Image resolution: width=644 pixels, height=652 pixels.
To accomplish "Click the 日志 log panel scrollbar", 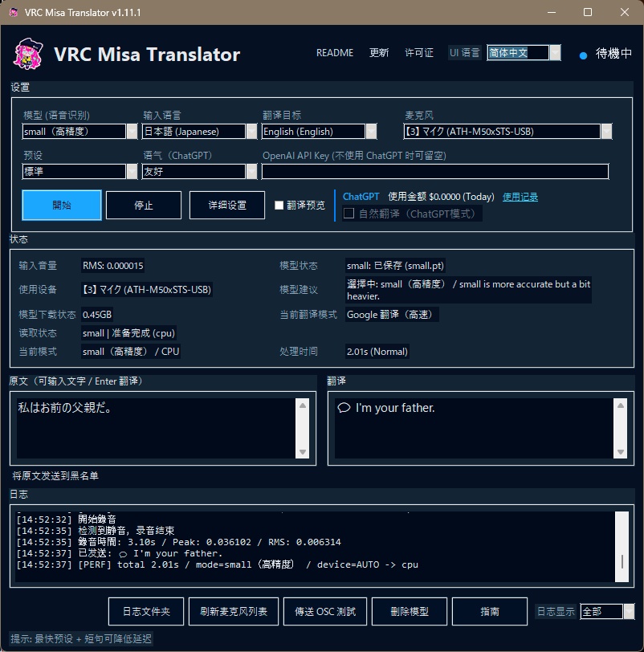I will (x=622, y=546).
